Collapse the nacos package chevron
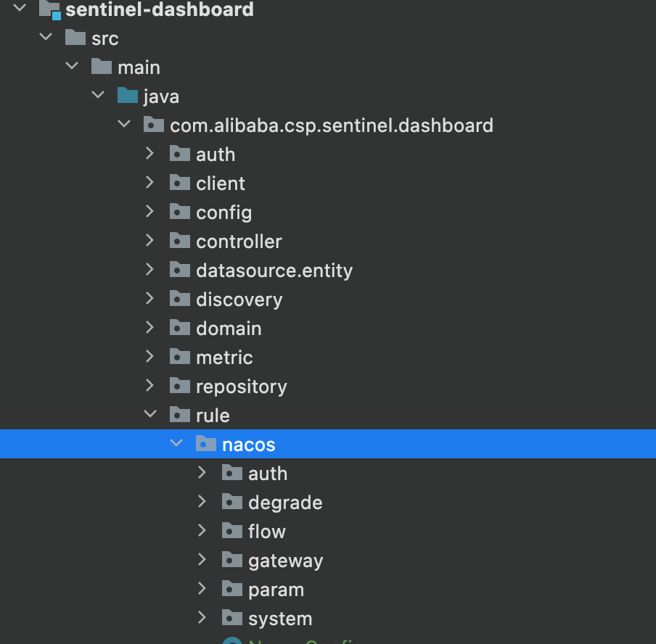Screen dimensions: 656x644 (176, 443)
